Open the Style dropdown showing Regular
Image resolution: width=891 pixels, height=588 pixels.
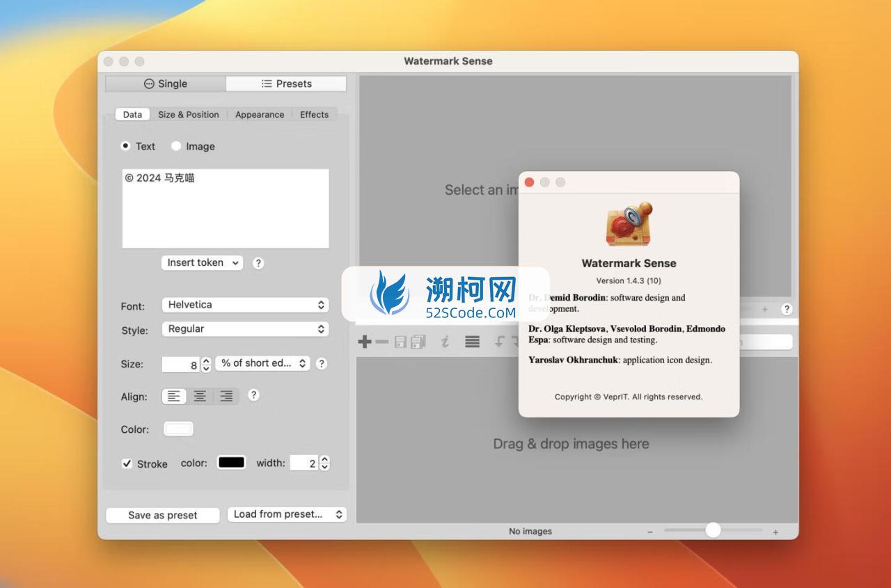(245, 329)
